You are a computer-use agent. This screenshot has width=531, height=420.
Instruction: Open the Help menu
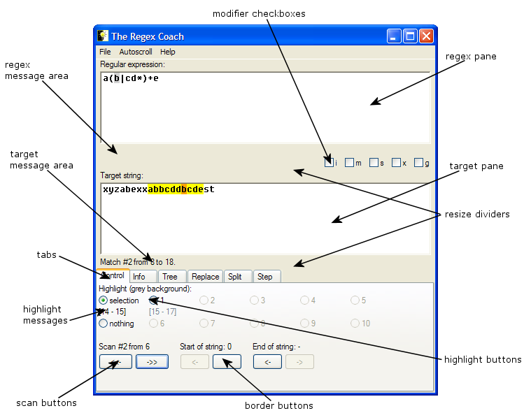(x=168, y=52)
